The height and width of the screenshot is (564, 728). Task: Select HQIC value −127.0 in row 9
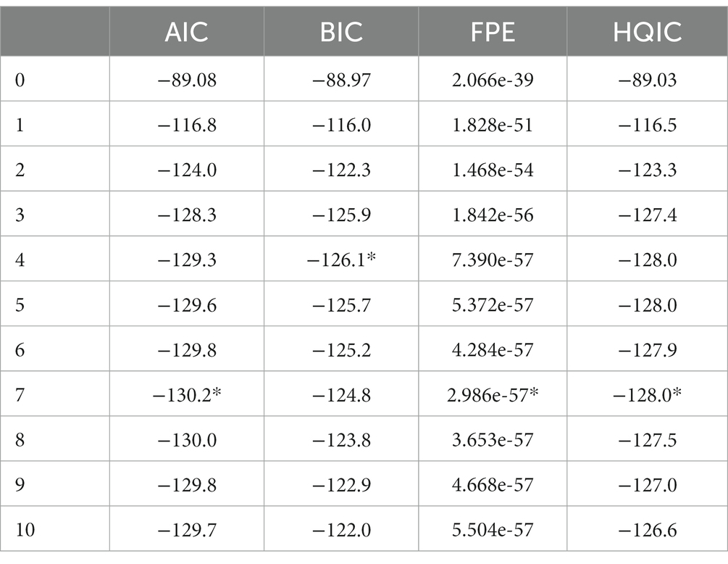tap(647, 485)
